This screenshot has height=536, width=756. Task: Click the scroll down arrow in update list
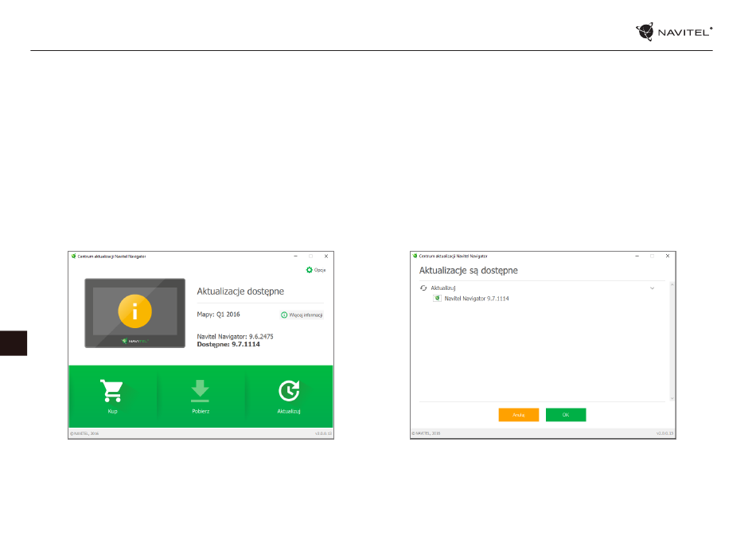point(672,398)
